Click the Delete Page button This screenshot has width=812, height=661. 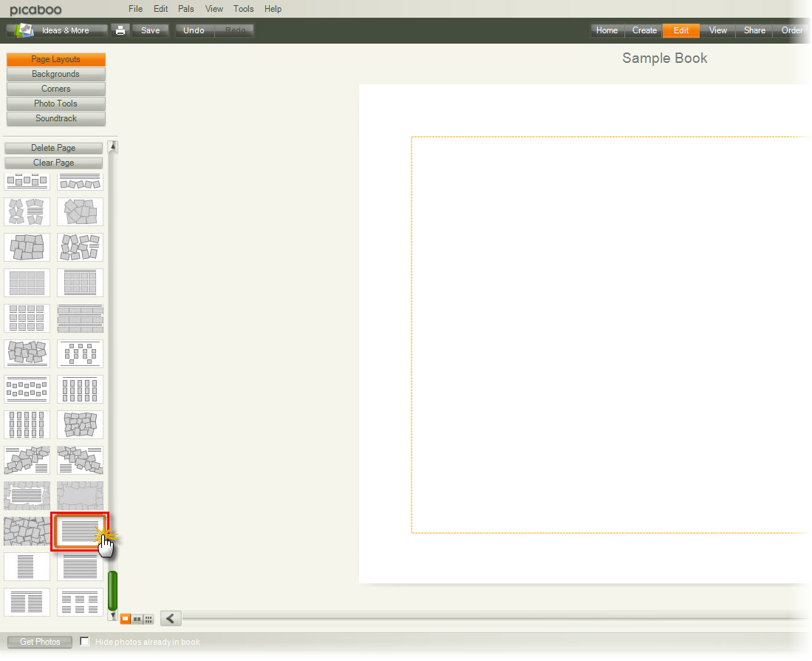coord(53,148)
